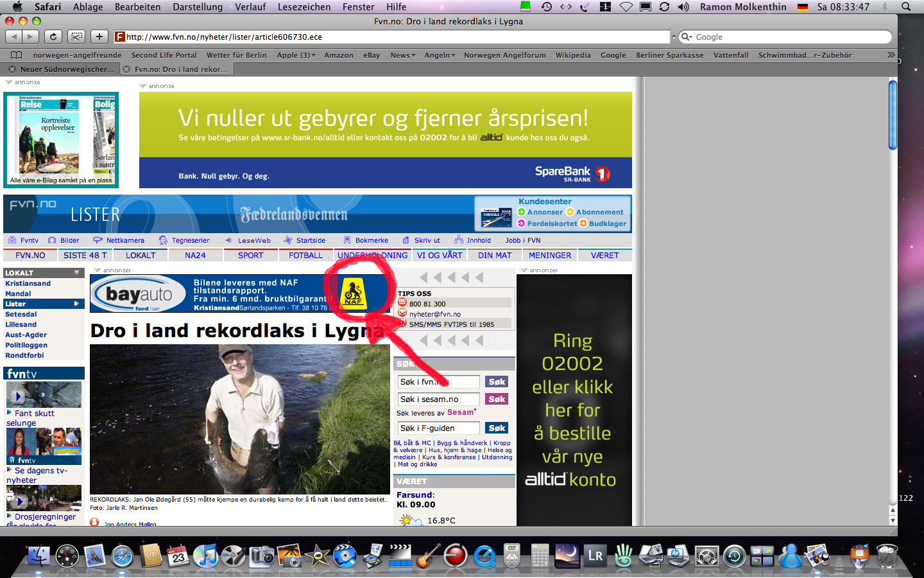The image size is (924, 578).
Task: Open the Google search options magnifier dropdown
Action: pos(687,37)
